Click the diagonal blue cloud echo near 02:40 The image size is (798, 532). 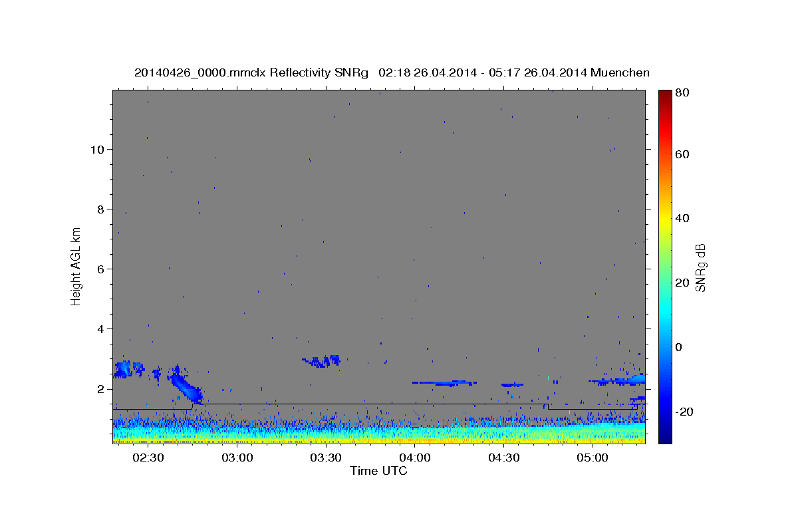[x=186, y=385]
